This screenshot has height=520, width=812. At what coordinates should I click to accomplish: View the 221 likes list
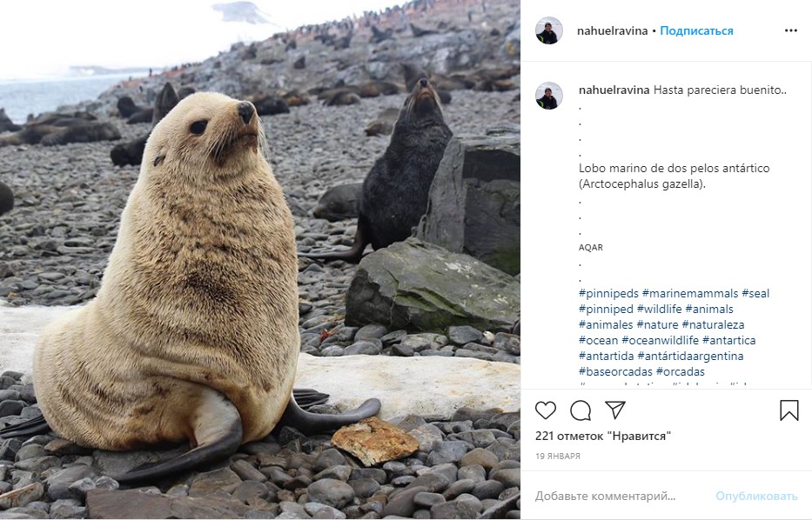pyautogui.click(x=602, y=436)
